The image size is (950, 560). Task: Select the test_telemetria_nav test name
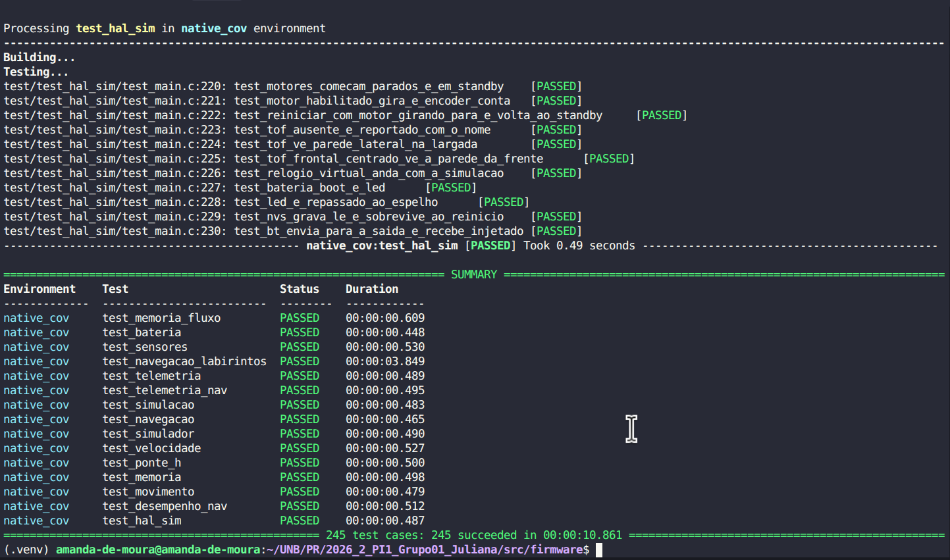click(165, 390)
